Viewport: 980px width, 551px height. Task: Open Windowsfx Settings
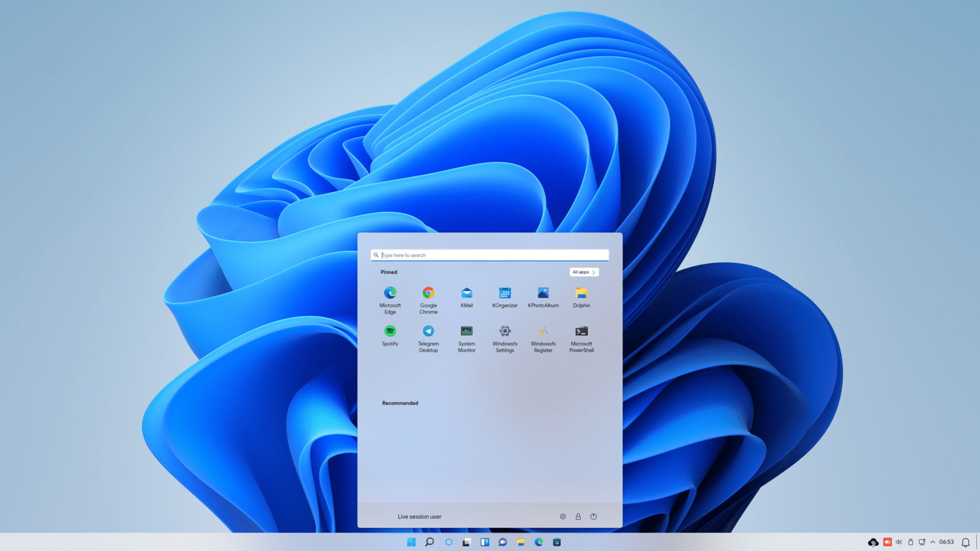[x=505, y=338]
